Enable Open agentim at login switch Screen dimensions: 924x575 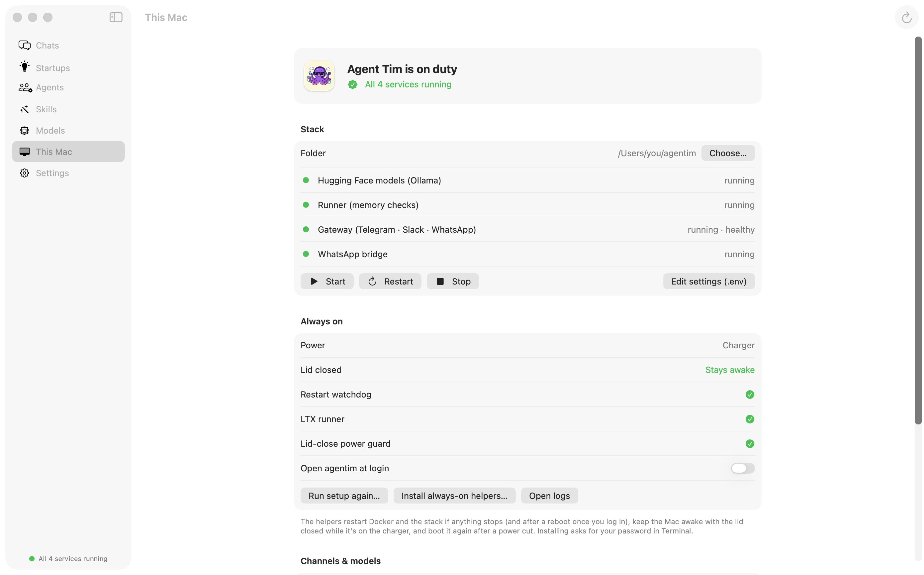tap(743, 468)
